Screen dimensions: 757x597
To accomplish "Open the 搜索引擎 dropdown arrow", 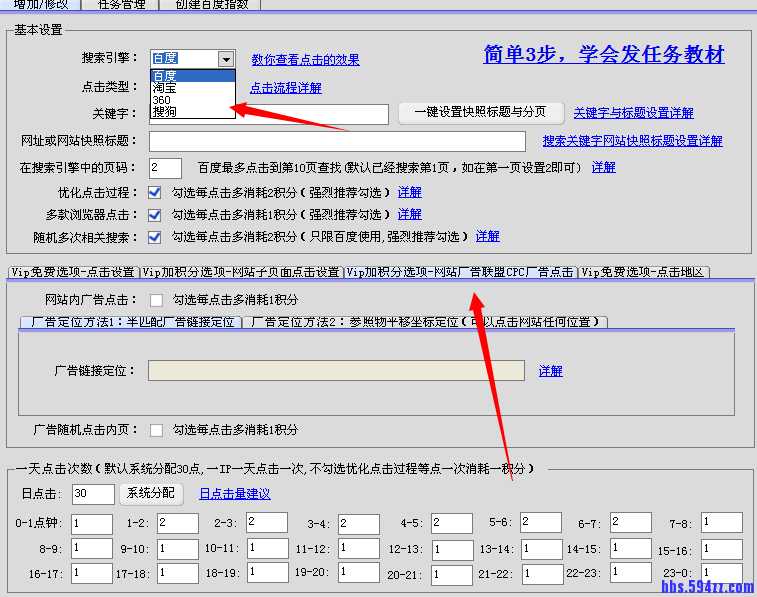I will click(226, 60).
